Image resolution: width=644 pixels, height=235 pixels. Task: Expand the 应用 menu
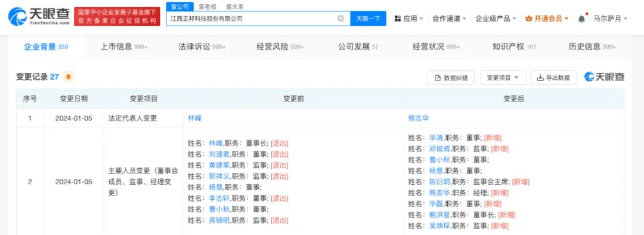pos(408,18)
